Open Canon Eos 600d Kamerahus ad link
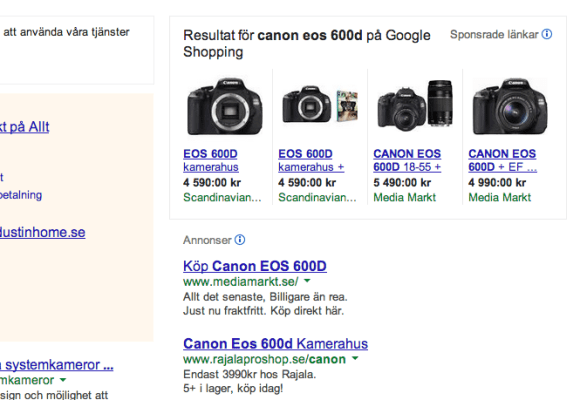580x400 pixels. pyautogui.click(x=276, y=344)
